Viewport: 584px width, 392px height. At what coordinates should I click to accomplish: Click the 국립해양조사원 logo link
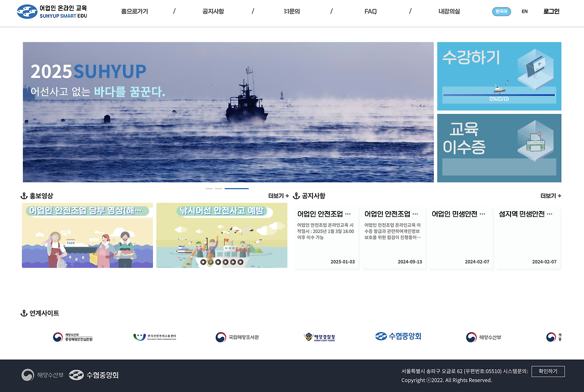tap(238, 337)
